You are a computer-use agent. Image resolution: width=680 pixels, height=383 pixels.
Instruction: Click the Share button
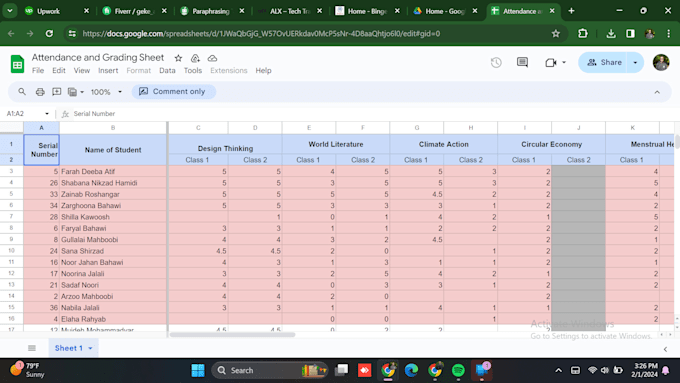pos(604,62)
